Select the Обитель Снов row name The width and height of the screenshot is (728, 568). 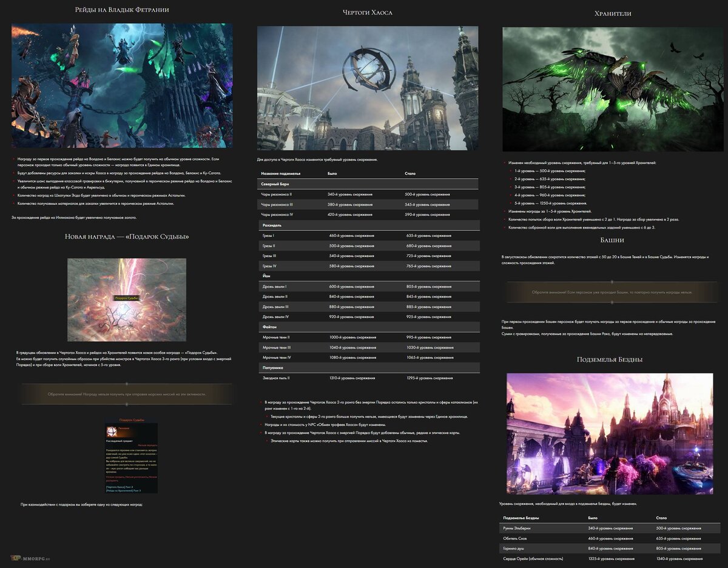pos(515,538)
